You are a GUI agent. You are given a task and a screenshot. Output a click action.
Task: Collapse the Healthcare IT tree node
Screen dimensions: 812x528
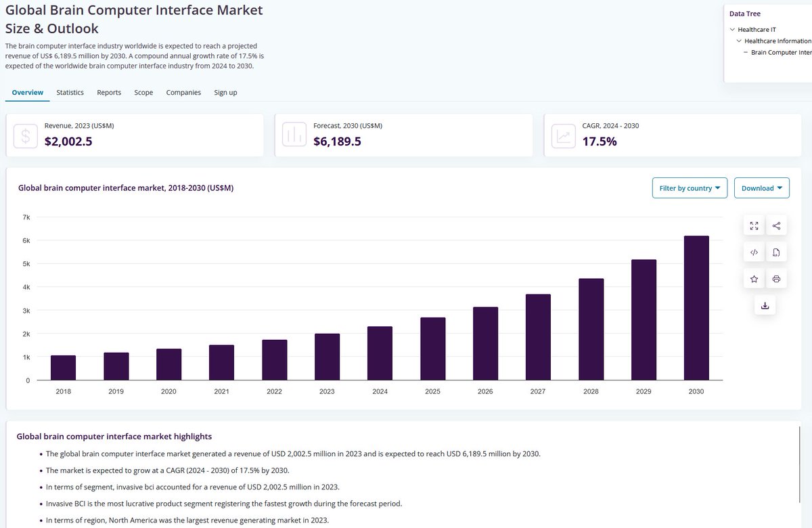click(733, 30)
